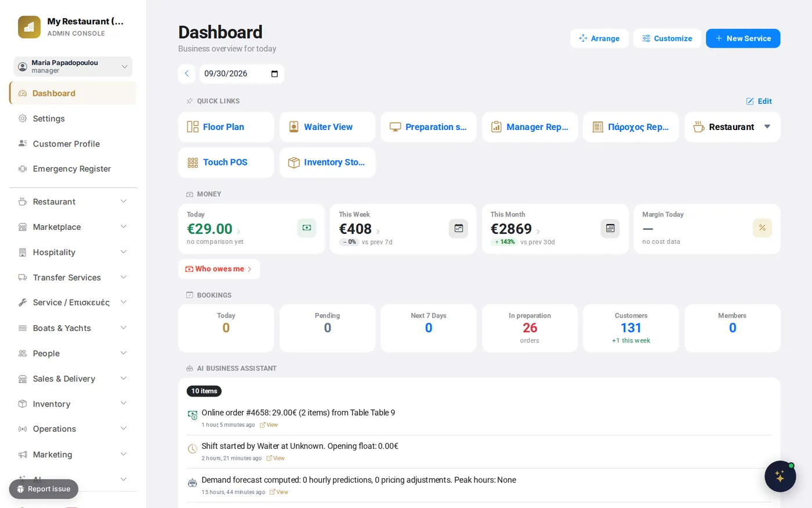Click the Hospitality building icon in sidebar
Screen dimensions: 812x508
click(x=23, y=253)
